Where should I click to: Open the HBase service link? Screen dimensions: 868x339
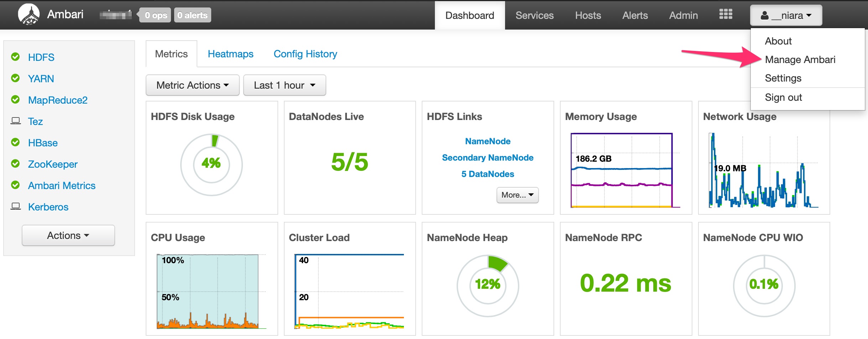click(43, 143)
